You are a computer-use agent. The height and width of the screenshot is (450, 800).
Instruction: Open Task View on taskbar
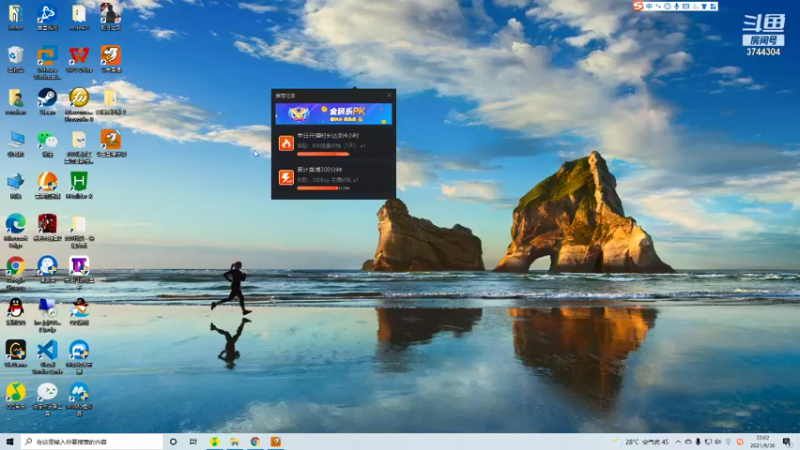pos(193,442)
